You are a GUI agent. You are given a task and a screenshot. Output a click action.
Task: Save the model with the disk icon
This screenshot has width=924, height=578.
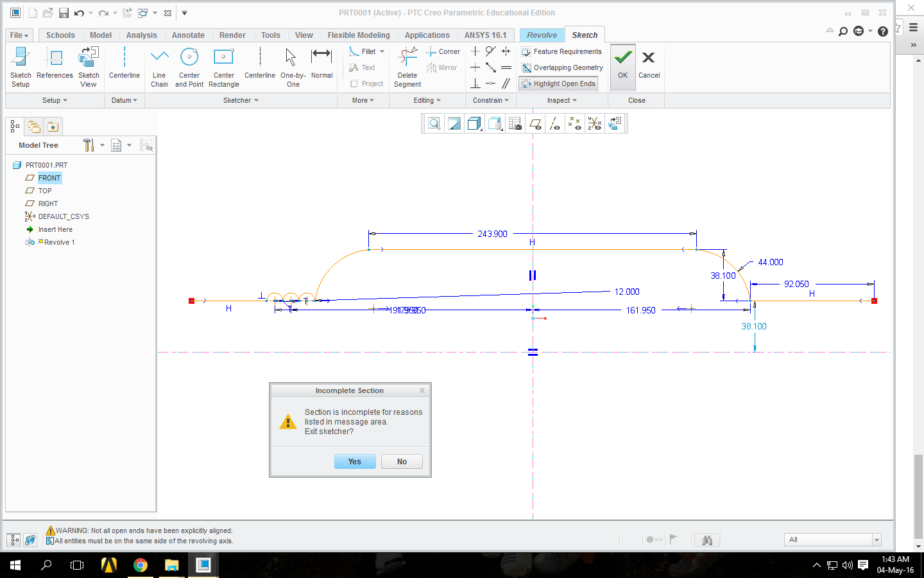(64, 13)
